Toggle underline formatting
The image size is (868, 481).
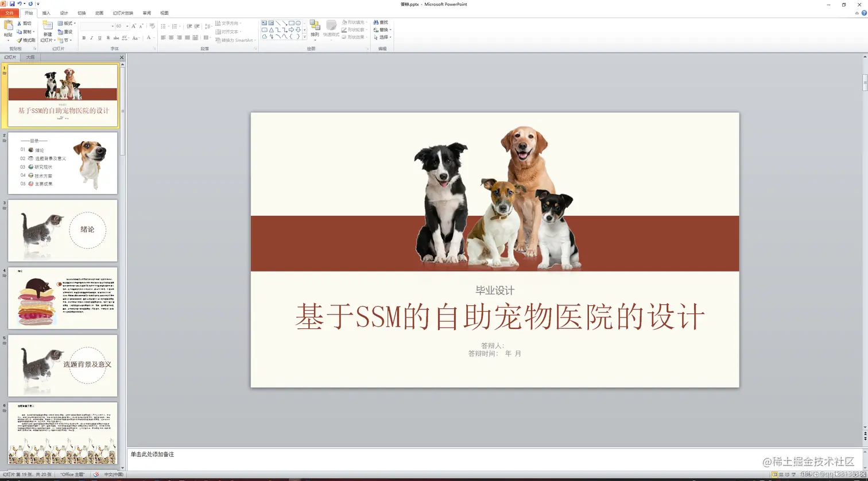pos(99,37)
